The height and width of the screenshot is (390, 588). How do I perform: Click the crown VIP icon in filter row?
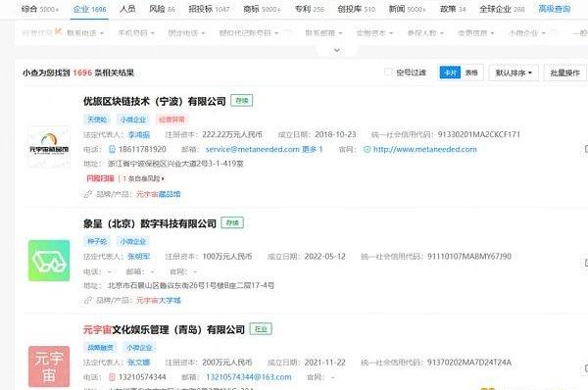tap(58, 31)
